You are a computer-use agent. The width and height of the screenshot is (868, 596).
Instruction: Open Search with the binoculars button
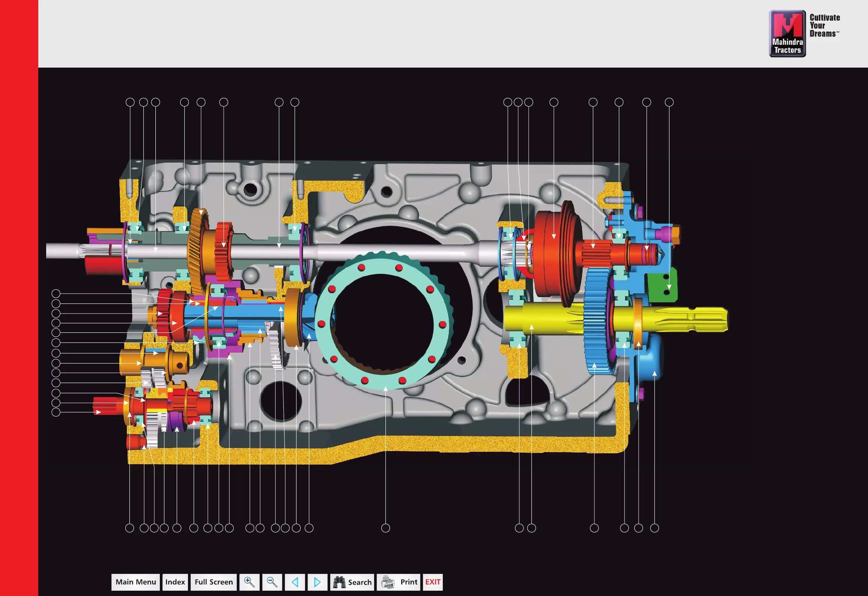352,582
